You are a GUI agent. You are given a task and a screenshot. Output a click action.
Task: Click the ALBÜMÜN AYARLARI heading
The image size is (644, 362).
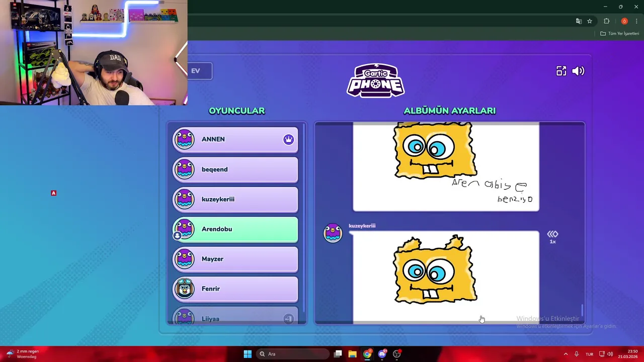[x=450, y=111]
